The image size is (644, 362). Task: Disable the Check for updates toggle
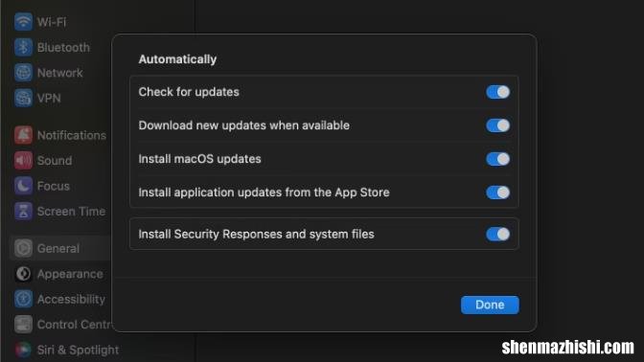[x=497, y=92]
